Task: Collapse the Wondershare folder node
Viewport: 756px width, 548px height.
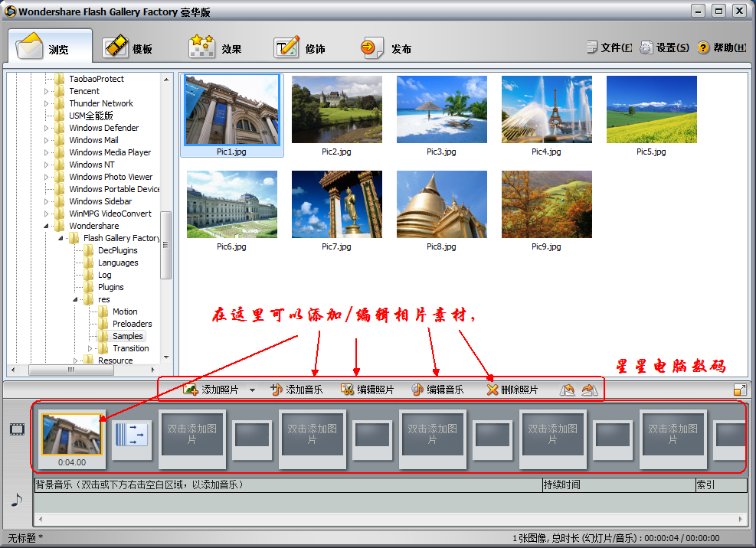Action: click(x=46, y=226)
